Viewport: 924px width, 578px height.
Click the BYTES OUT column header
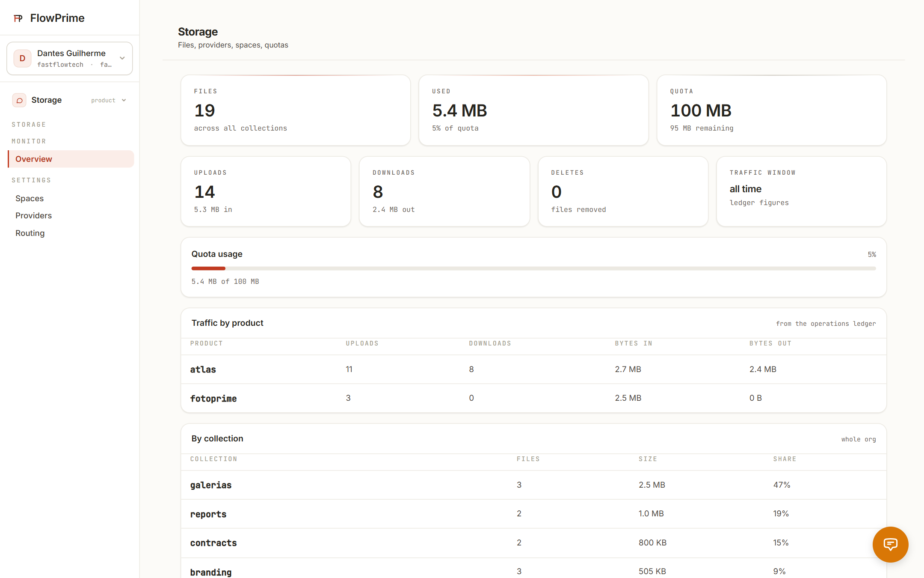(770, 343)
